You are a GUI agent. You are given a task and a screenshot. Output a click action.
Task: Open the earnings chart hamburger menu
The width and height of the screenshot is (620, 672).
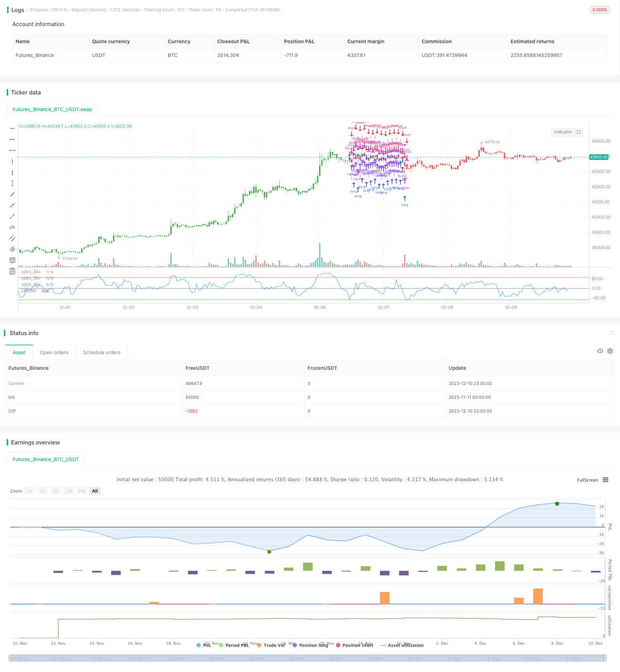[x=605, y=480]
